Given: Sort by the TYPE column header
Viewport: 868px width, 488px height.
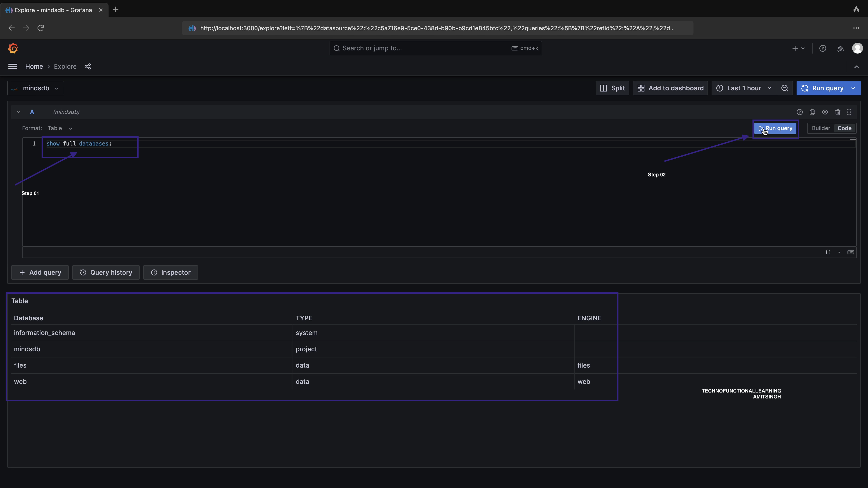Looking at the screenshot, I should tap(304, 318).
